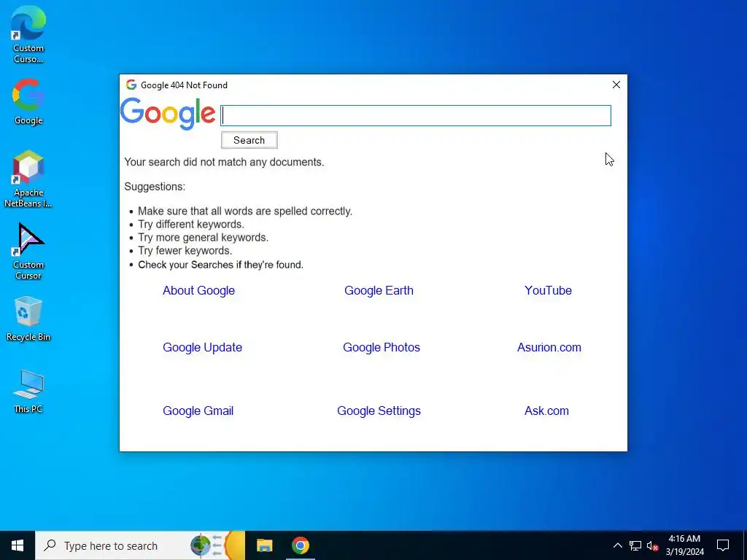747x560 pixels.
Task: Open the Google Gmail link
Action: [x=198, y=411]
